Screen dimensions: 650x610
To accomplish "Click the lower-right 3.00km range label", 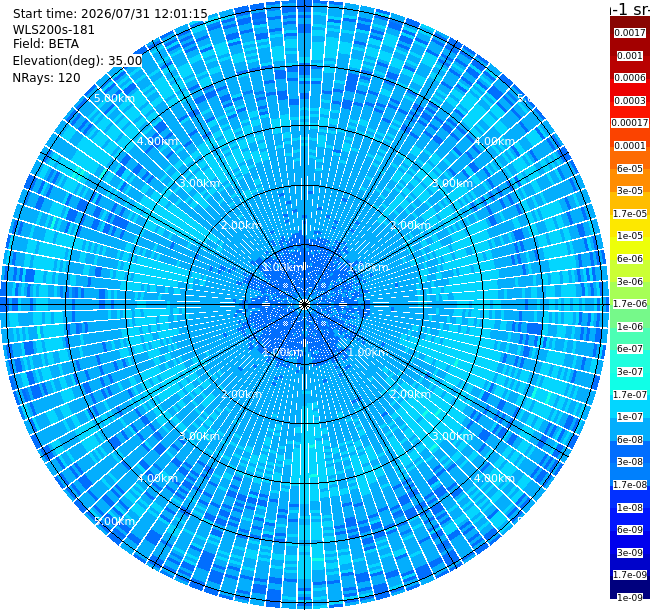I will tap(452, 436).
